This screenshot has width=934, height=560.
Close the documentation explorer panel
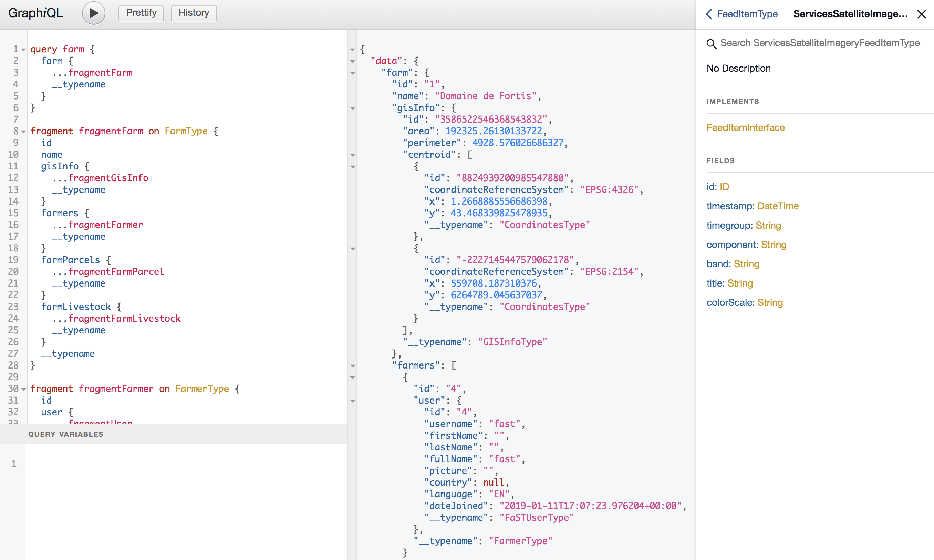[x=921, y=14]
